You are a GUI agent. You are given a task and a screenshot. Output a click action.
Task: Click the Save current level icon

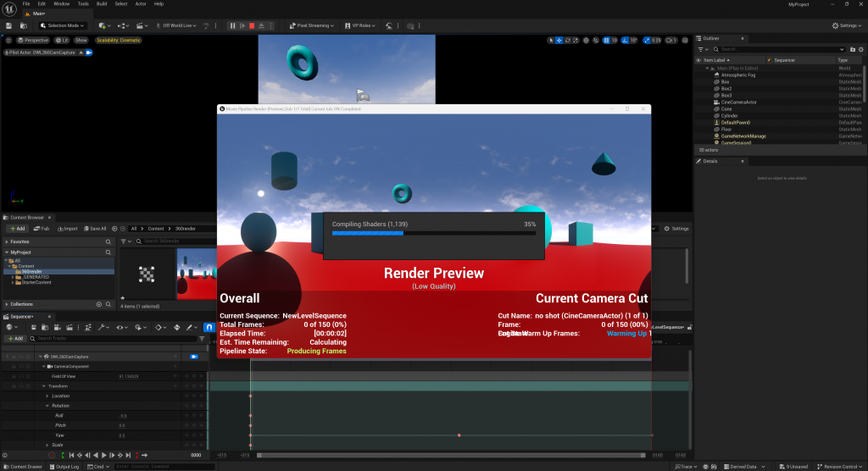(x=8, y=25)
